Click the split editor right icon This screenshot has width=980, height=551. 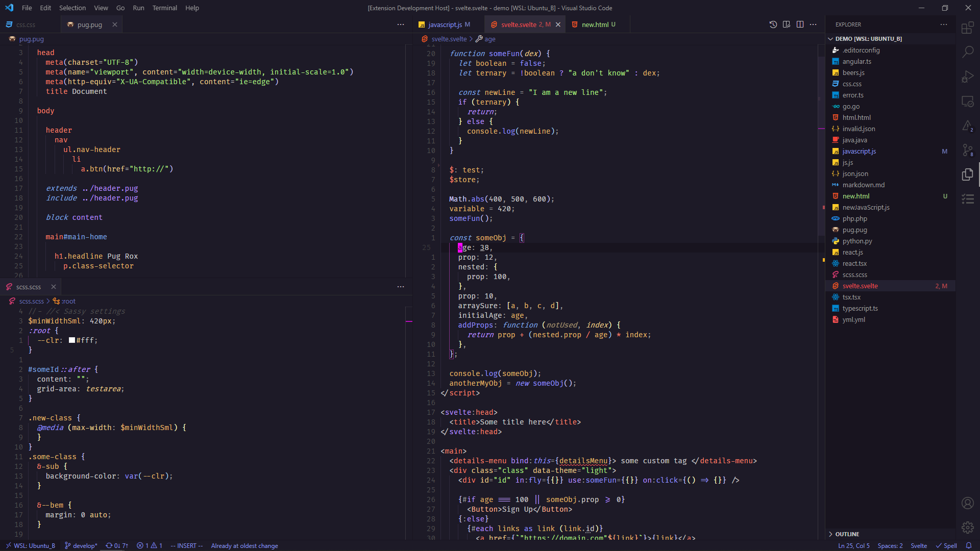pos(800,24)
